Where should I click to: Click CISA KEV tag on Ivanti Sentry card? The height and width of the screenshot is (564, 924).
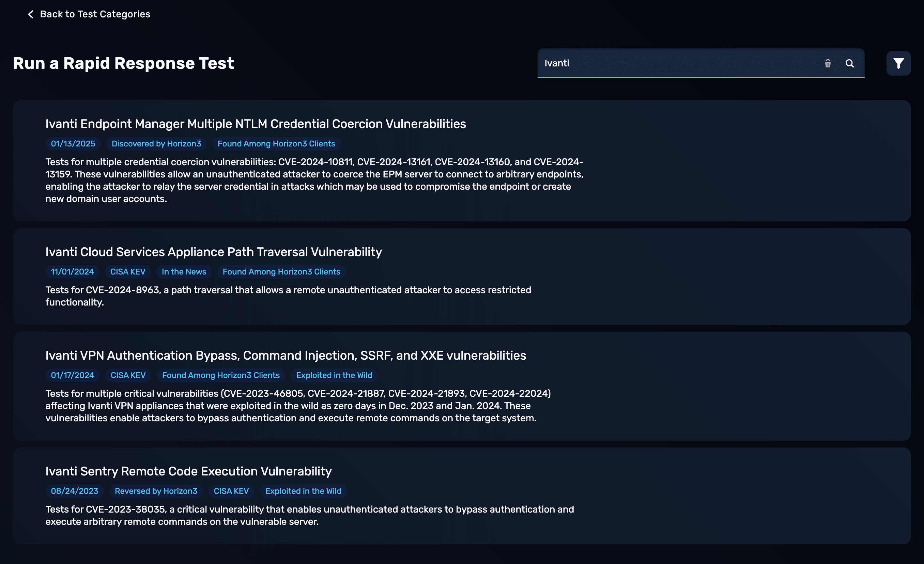[x=231, y=491]
